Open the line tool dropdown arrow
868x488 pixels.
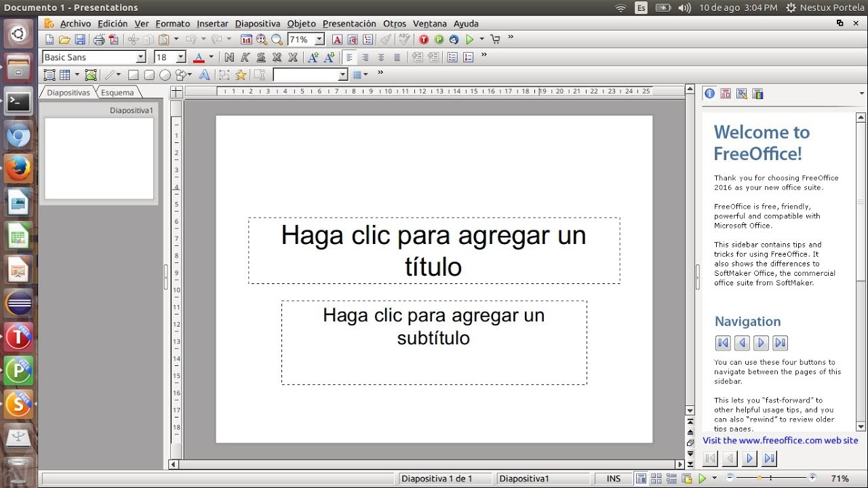tap(119, 75)
